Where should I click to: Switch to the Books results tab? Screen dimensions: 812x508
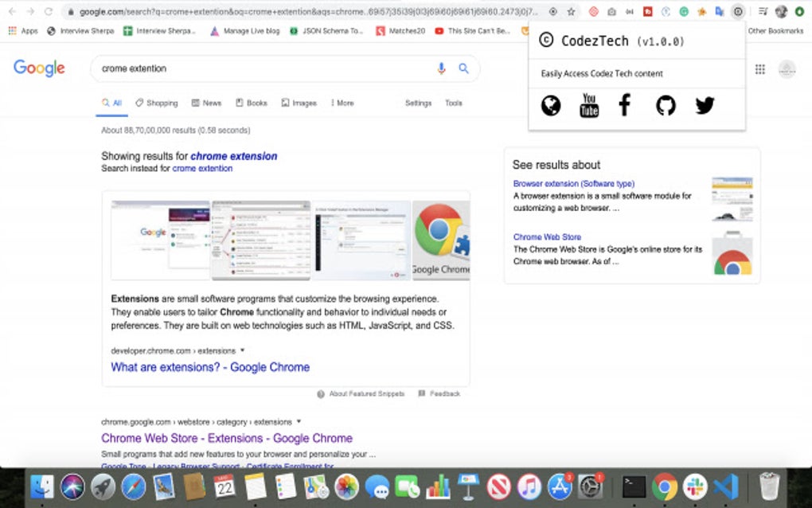point(252,103)
